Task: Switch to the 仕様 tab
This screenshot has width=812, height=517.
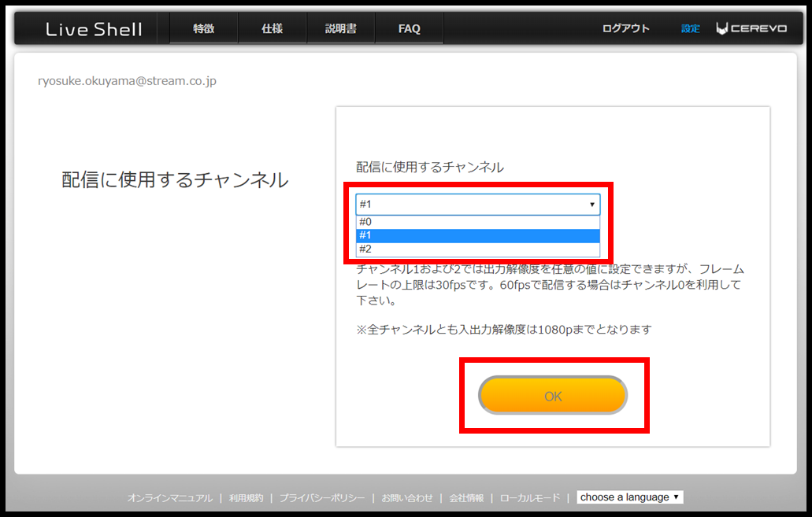Action: tap(272, 28)
